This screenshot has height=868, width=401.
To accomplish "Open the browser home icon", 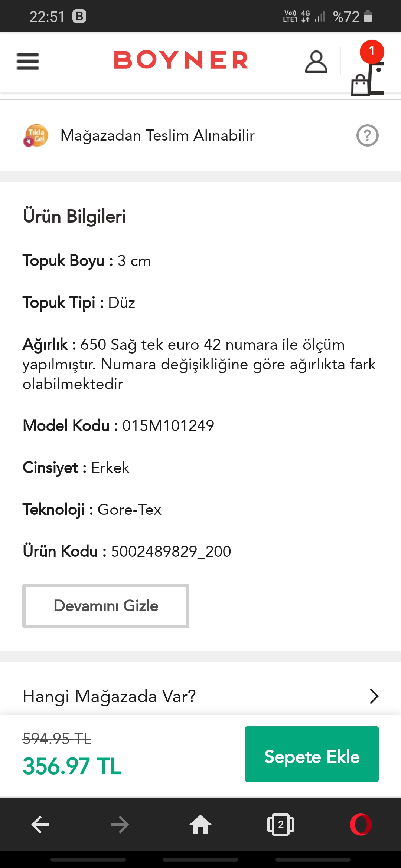I will point(200,824).
